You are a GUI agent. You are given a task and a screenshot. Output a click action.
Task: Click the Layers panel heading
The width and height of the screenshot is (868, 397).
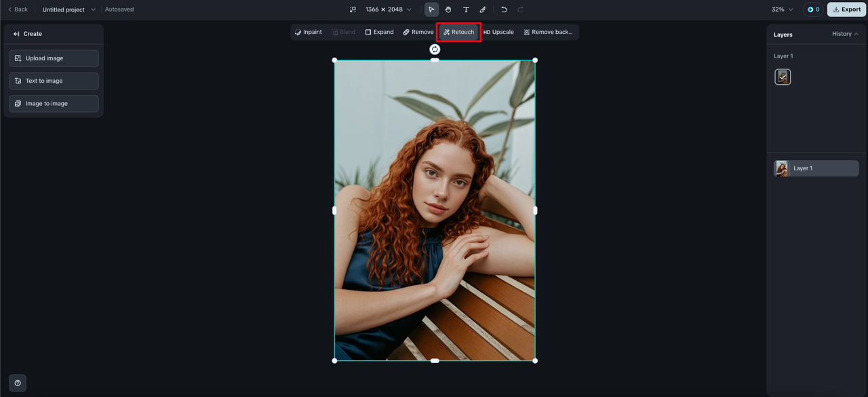click(x=783, y=34)
